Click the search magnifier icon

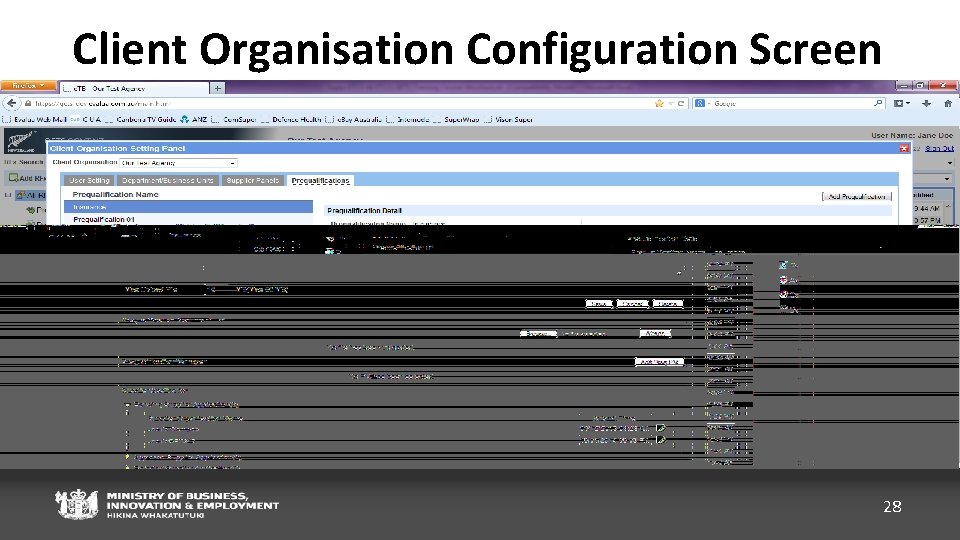click(x=878, y=103)
